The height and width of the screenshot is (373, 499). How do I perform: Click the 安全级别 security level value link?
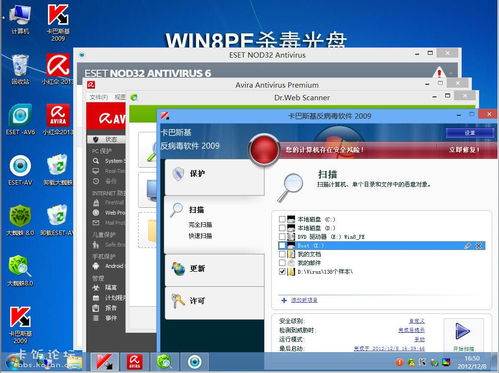point(417,321)
